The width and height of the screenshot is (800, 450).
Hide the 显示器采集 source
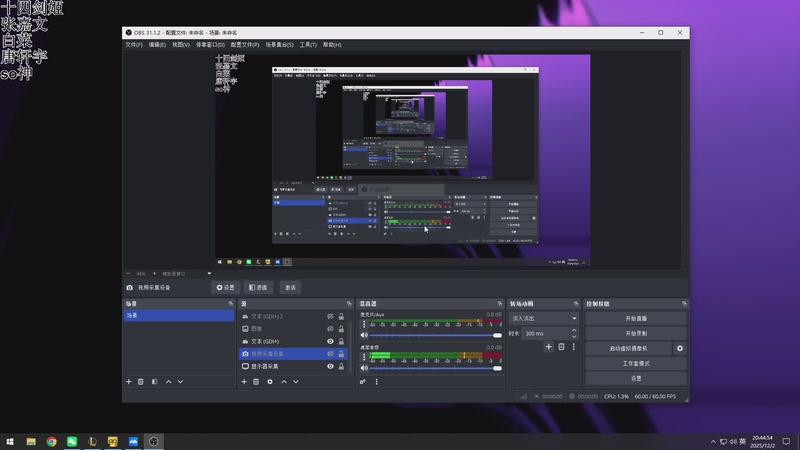(330, 366)
